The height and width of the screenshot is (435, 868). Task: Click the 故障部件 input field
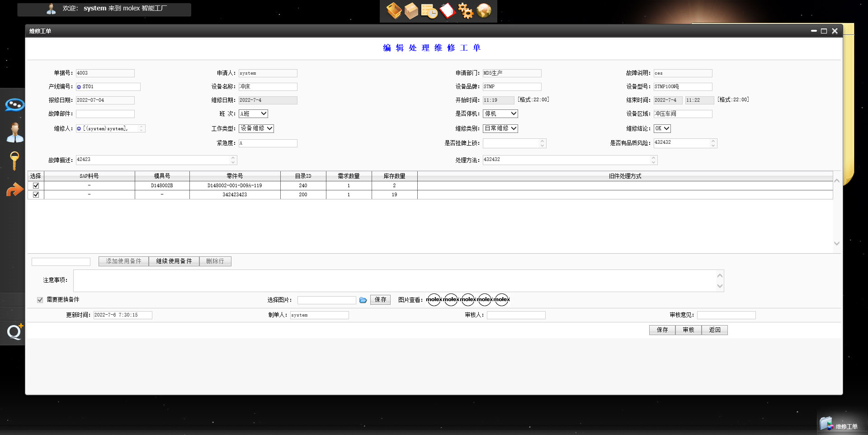[105, 114]
